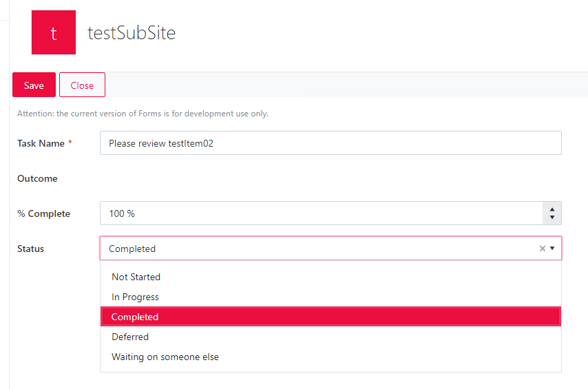Increase % Complete with the up arrow
588x389 pixels.
point(552,209)
